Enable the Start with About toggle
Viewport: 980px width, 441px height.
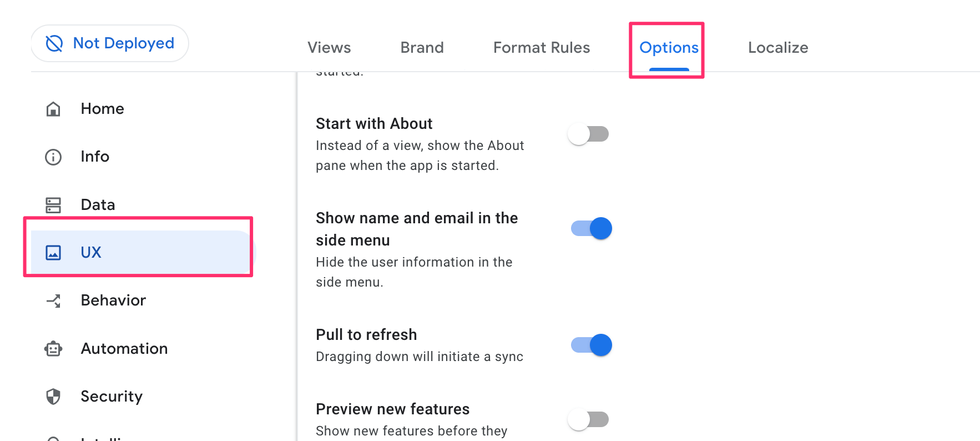pos(589,133)
